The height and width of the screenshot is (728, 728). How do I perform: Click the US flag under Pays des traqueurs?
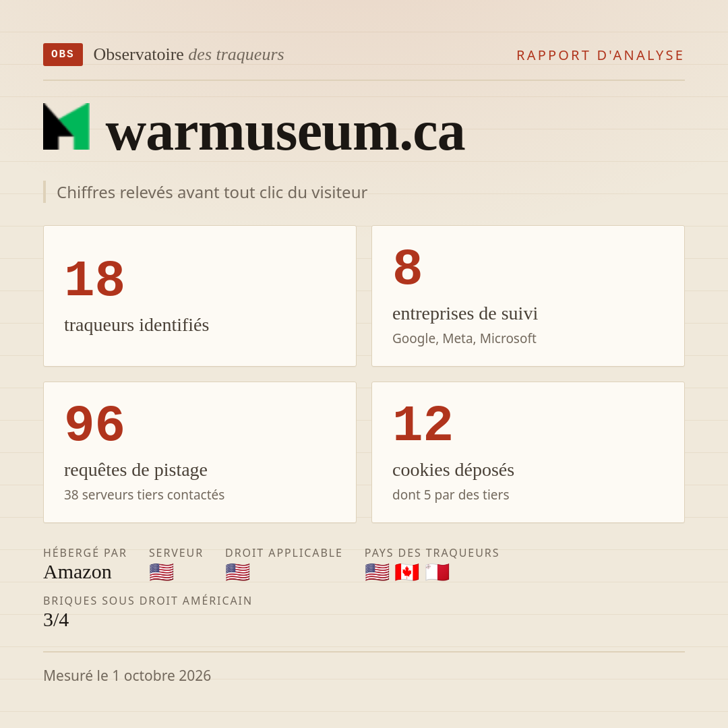pyautogui.click(x=377, y=572)
